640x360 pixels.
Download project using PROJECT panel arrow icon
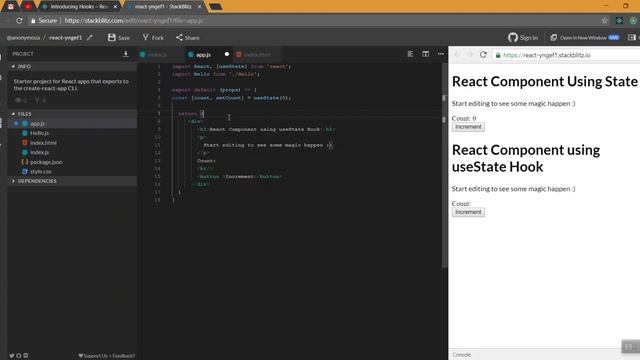[126, 54]
